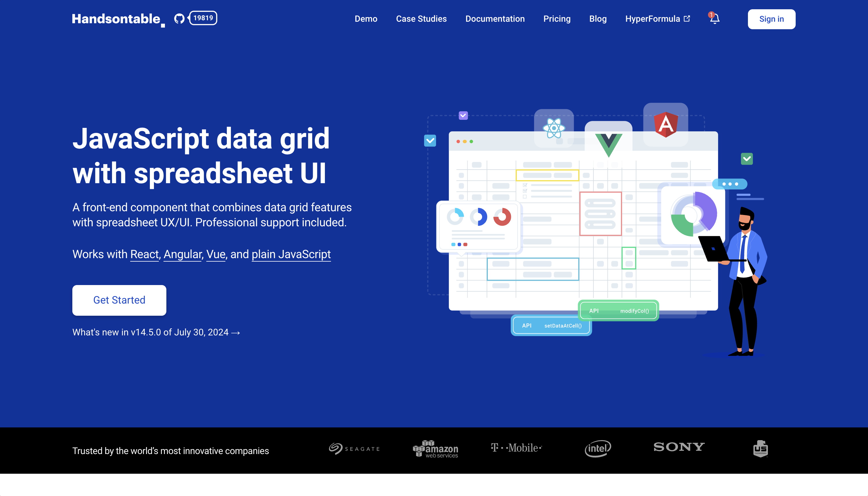Click the Seagate logo
Image resolution: width=868 pixels, height=496 pixels.
tap(354, 448)
